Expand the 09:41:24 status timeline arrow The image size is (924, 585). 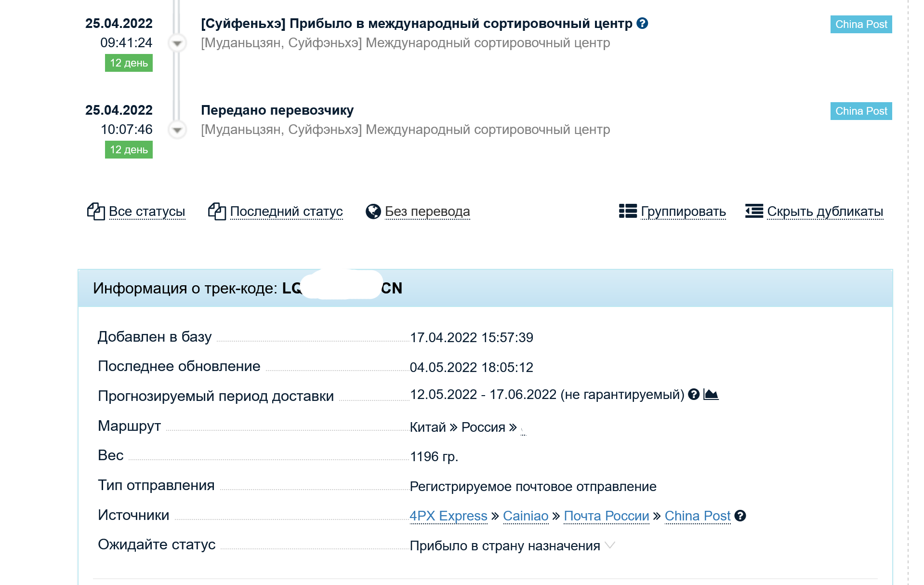click(x=177, y=43)
